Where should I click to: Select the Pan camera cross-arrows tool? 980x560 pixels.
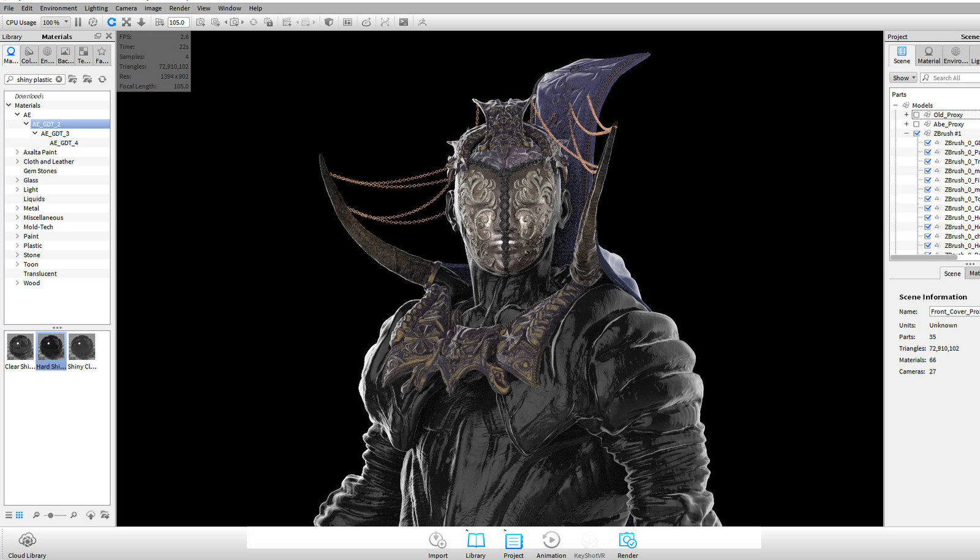coord(126,22)
